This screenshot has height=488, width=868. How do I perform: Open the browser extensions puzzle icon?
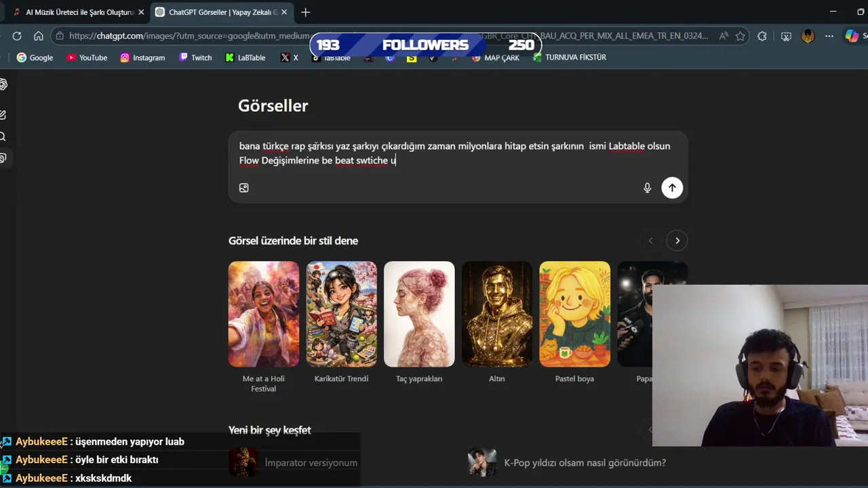pyautogui.click(x=762, y=36)
